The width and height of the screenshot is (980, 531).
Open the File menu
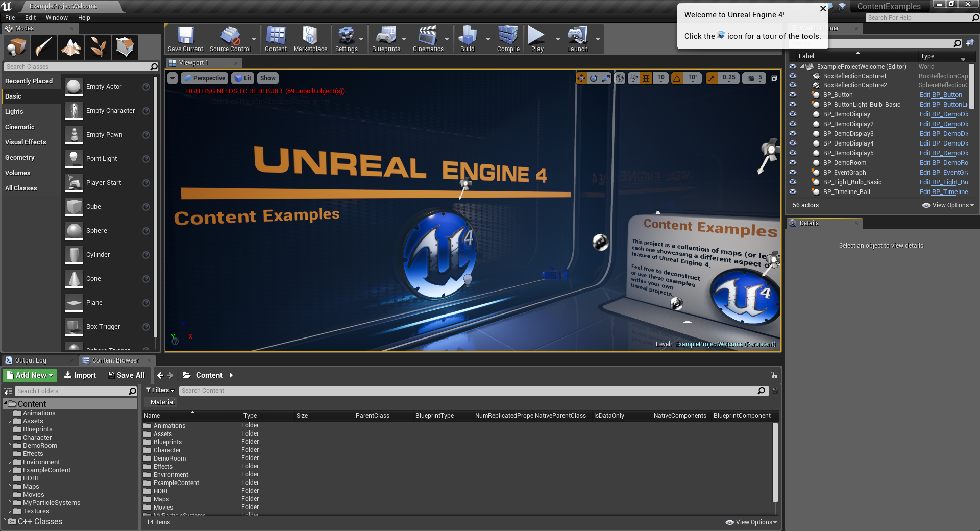[10, 18]
